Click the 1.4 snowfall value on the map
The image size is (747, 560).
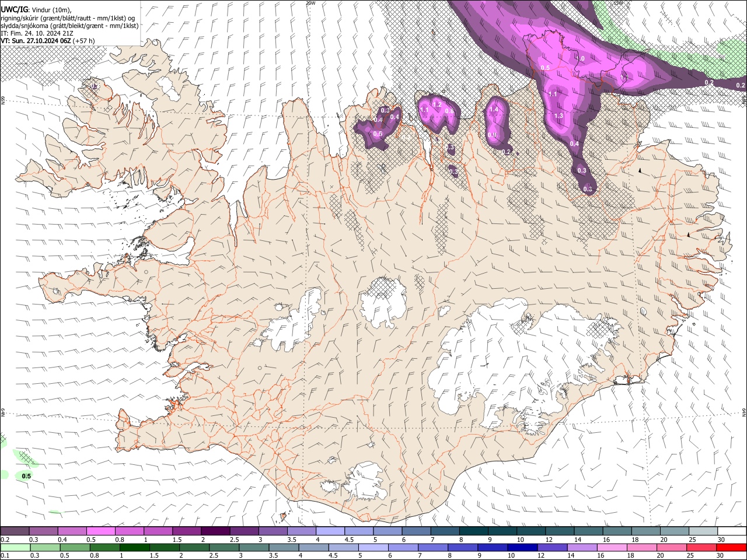(494, 110)
